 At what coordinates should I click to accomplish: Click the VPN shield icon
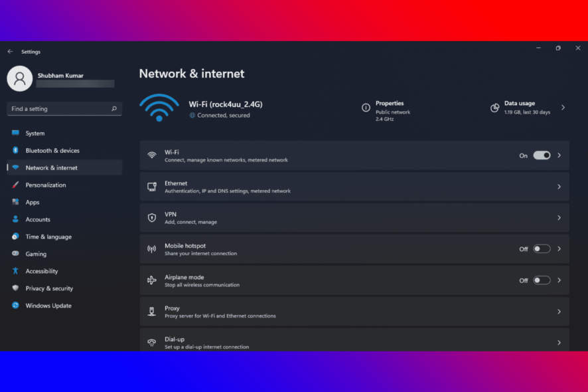tap(151, 218)
